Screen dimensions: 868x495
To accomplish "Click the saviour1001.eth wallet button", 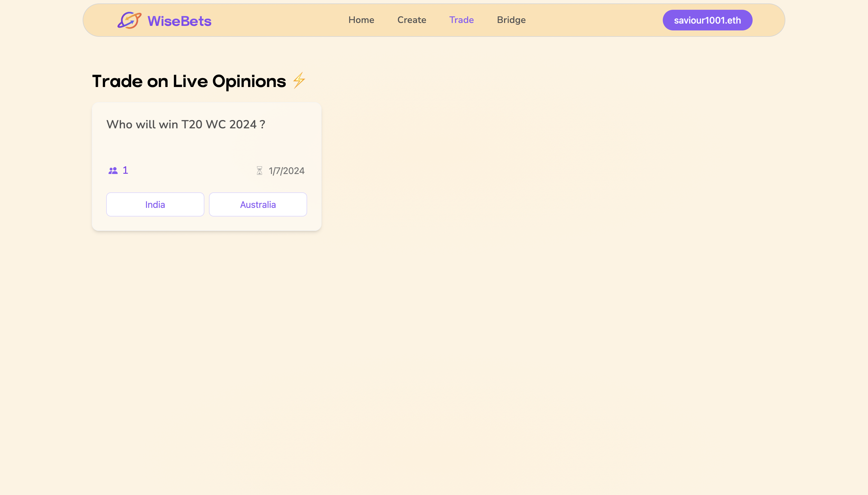I will click(707, 20).
